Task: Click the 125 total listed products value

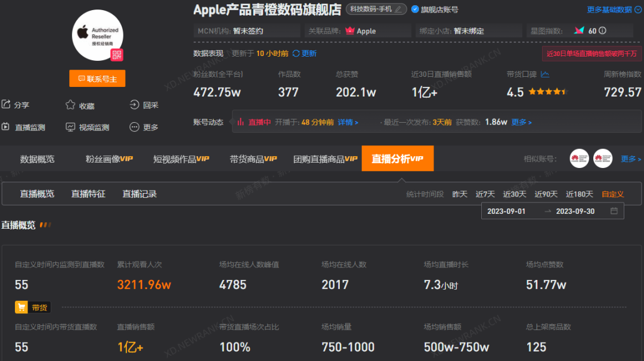Action: [x=536, y=347]
